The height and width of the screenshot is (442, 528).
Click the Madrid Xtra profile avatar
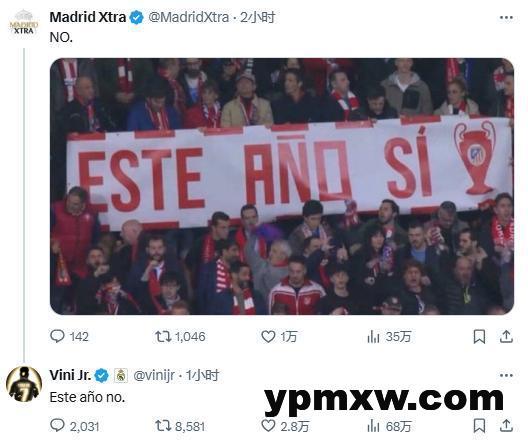[x=24, y=24]
